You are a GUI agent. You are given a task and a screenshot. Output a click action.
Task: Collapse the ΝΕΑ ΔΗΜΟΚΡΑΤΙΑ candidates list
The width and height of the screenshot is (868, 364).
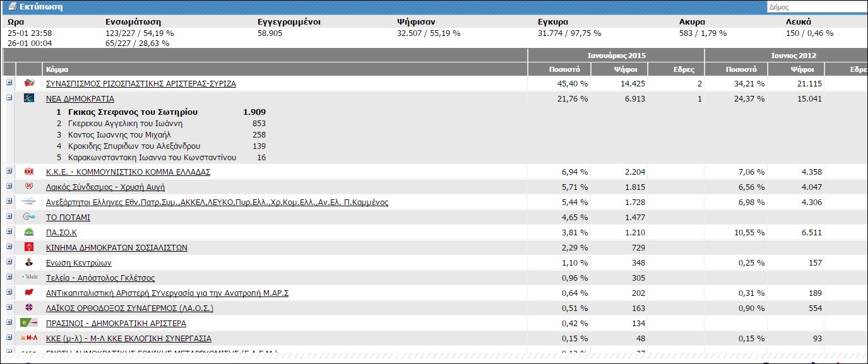(x=9, y=98)
